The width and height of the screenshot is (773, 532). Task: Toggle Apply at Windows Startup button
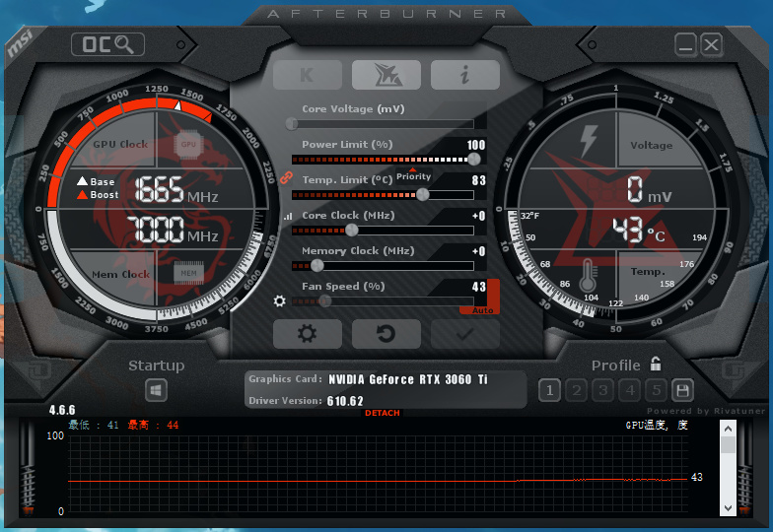(156, 391)
